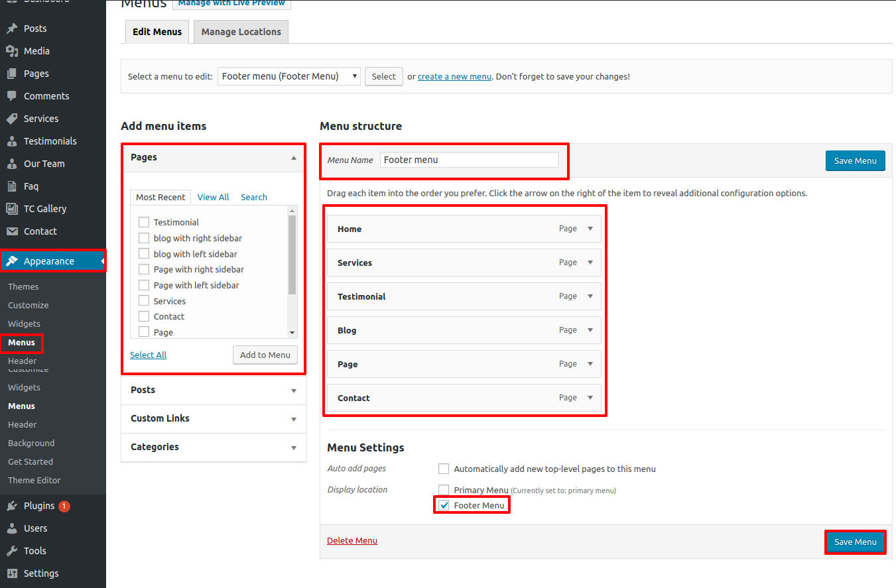
Task: Click the Comments speech bubble icon
Action: (12, 96)
